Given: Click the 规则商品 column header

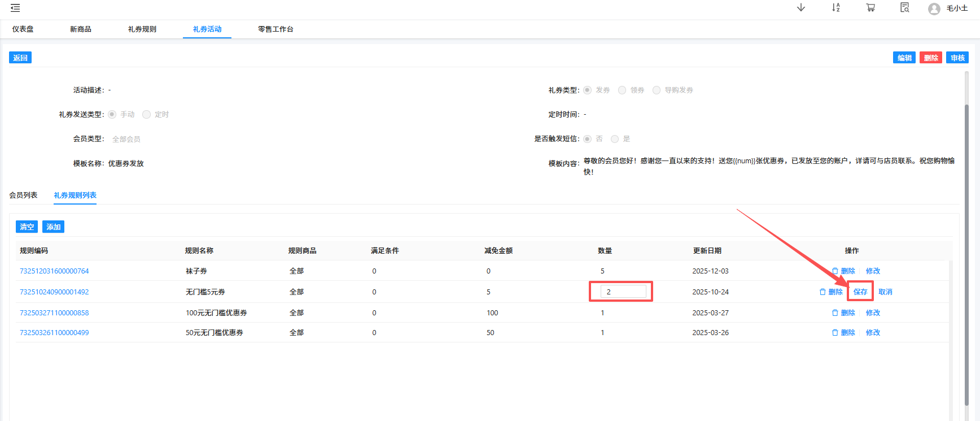Looking at the screenshot, I should pos(303,251).
